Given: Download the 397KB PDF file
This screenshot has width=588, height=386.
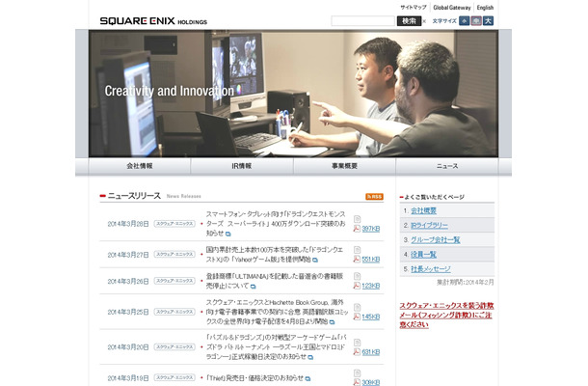Looking at the screenshot, I should (371, 229).
